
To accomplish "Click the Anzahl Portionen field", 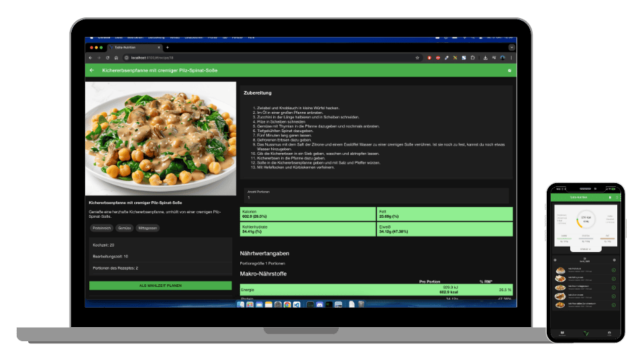I will (376, 195).
